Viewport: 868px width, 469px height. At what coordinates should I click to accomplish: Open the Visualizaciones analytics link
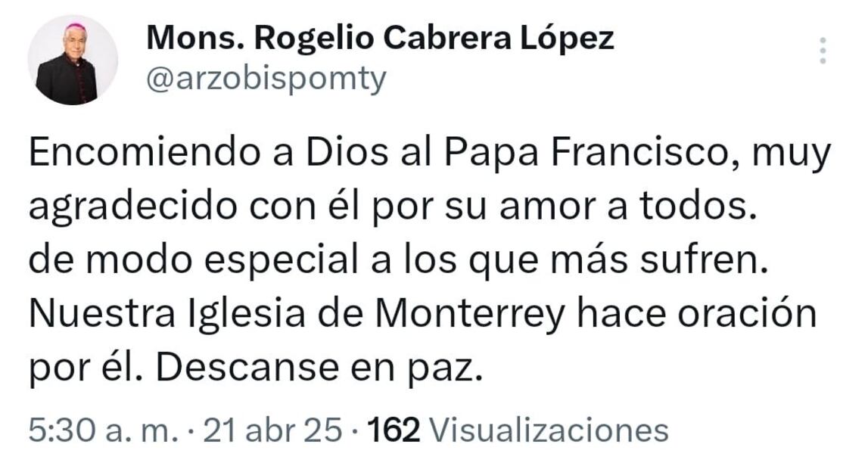pos(546,429)
